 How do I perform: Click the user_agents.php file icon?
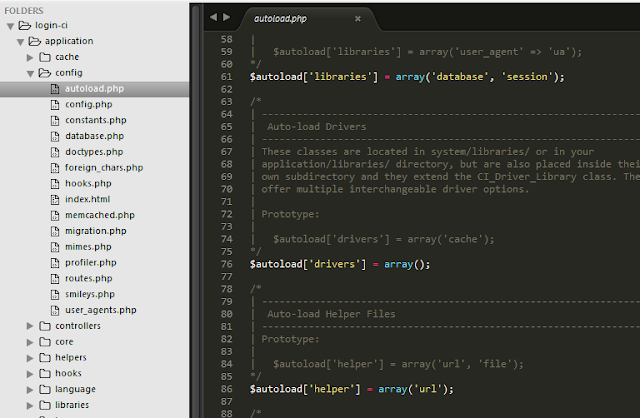click(x=55, y=310)
